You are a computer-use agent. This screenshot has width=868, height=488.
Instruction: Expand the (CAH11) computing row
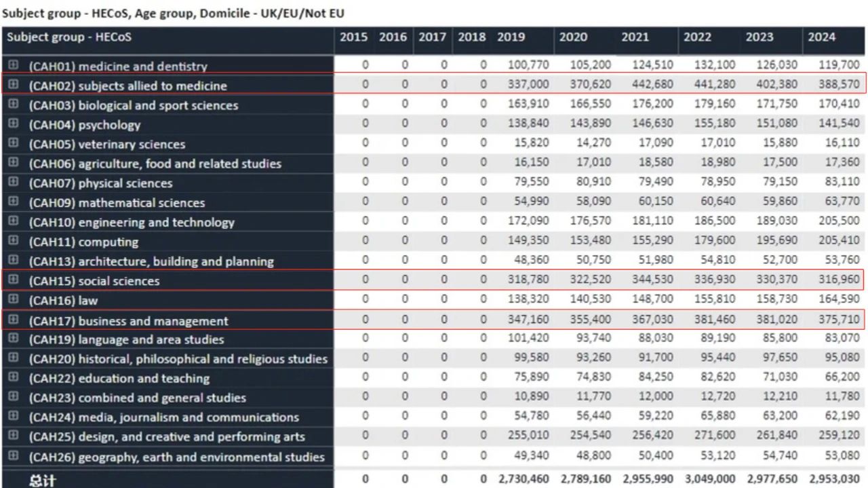tap(14, 242)
